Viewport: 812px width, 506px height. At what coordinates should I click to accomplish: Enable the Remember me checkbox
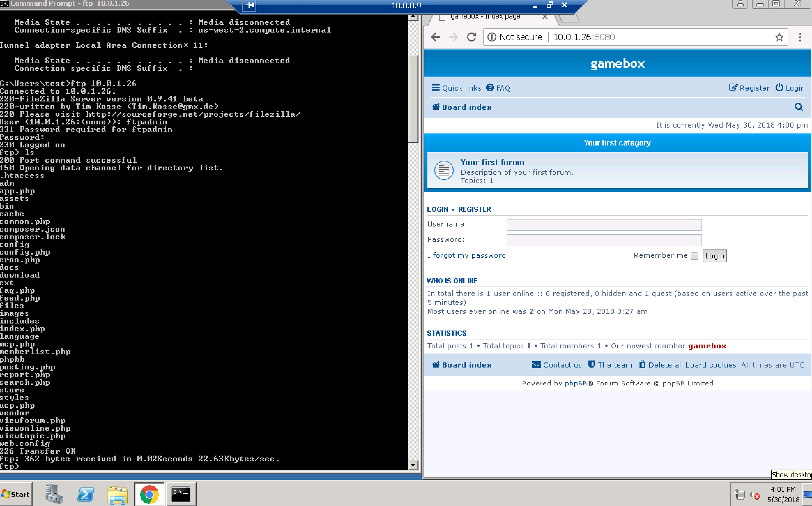(694, 256)
